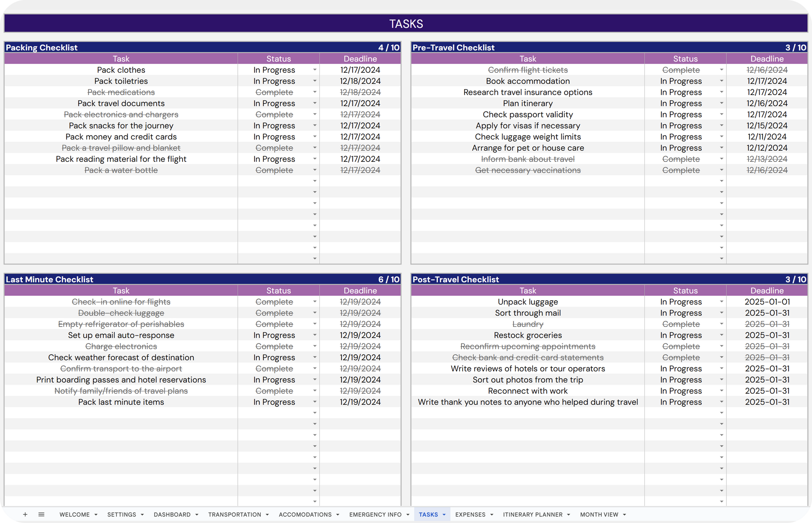Click the Last Minute Checklist header
The height and width of the screenshot is (523, 812).
50,280
